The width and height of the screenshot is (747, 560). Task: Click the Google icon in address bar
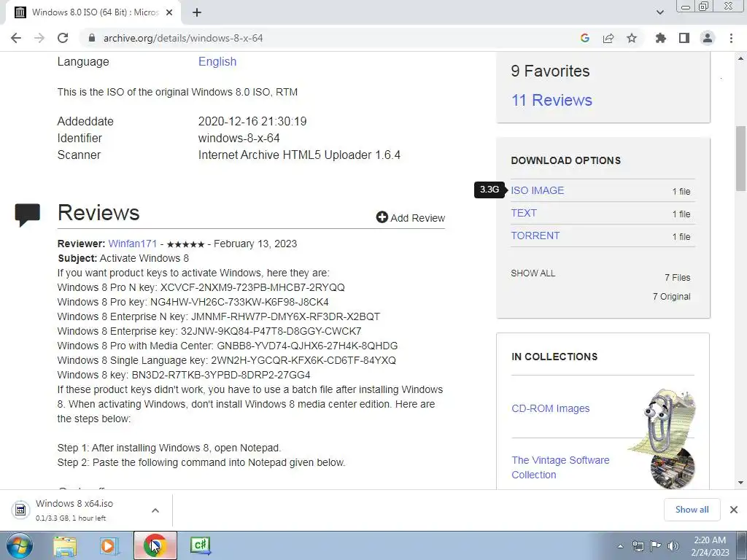(x=585, y=38)
